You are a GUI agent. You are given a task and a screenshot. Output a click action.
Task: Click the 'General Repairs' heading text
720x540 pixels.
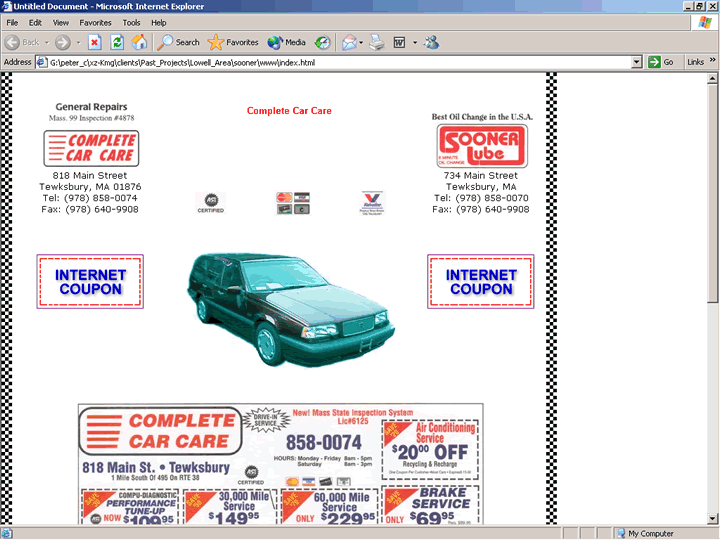click(x=91, y=107)
